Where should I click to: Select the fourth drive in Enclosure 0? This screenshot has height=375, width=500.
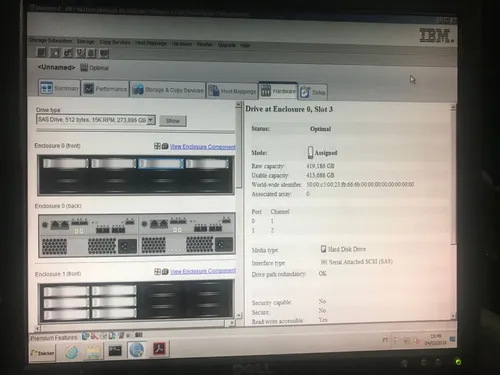207,164
